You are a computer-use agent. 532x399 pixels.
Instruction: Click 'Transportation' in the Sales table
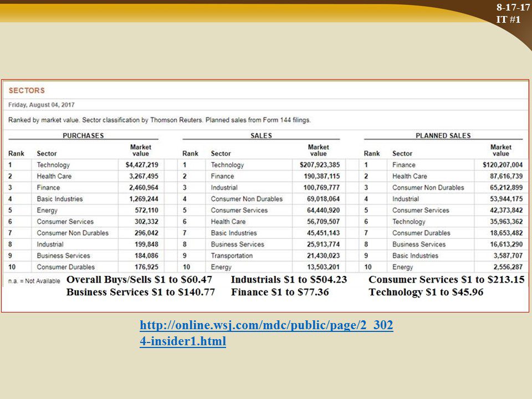[x=232, y=256]
